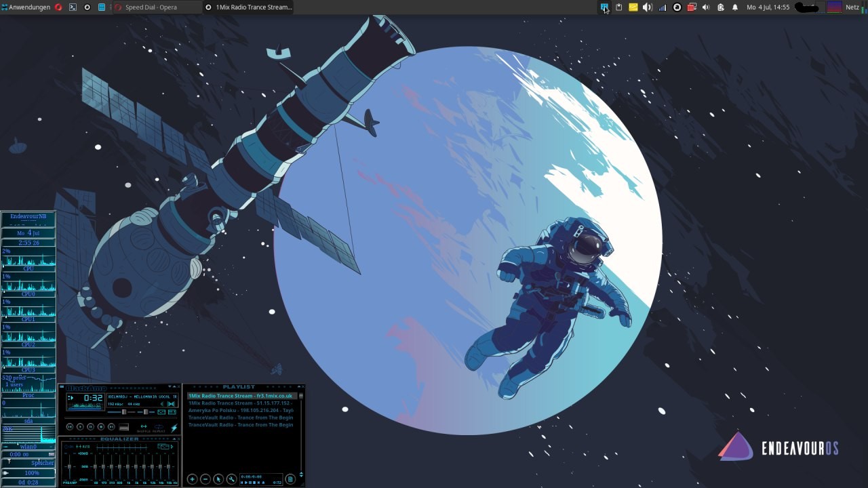Click the playlist selection arrow icon
This screenshot has height=488, width=868.
(218, 479)
